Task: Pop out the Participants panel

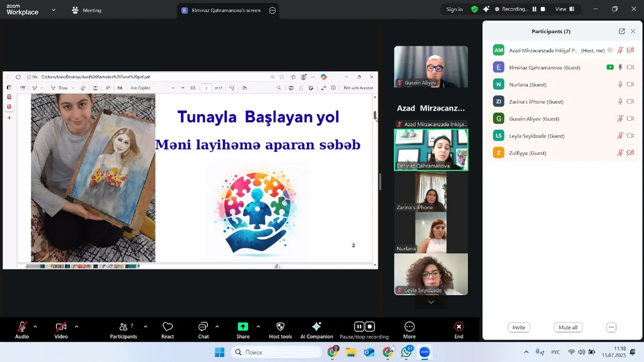Action: click(621, 31)
